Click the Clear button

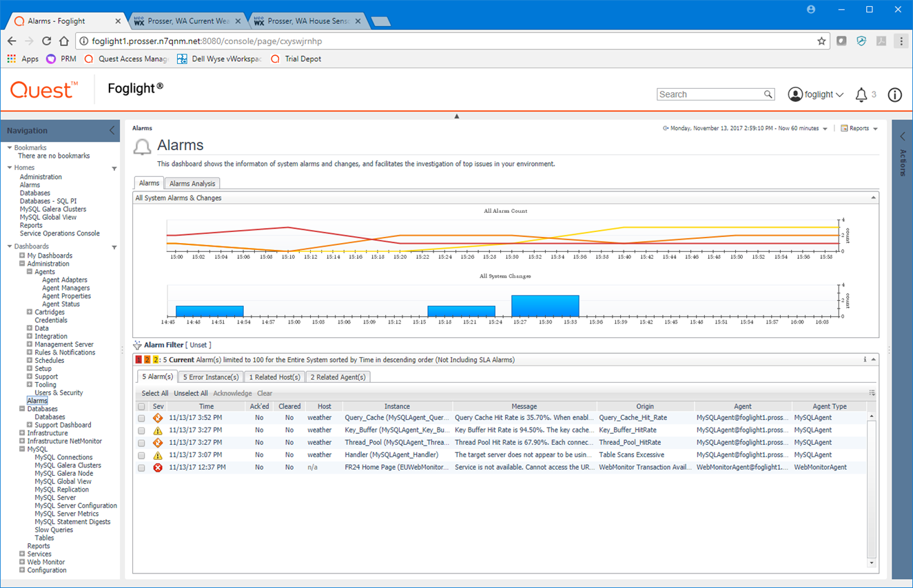pos(265,394)
